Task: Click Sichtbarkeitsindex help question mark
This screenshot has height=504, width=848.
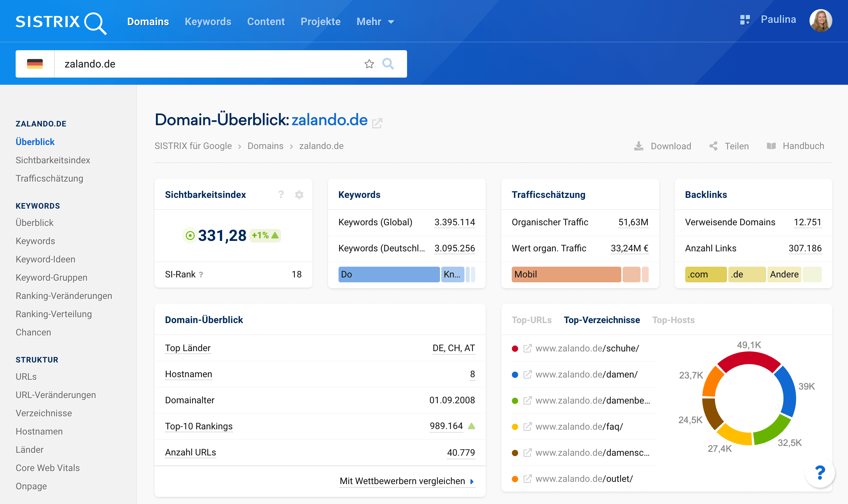Action: click(281, 195)
